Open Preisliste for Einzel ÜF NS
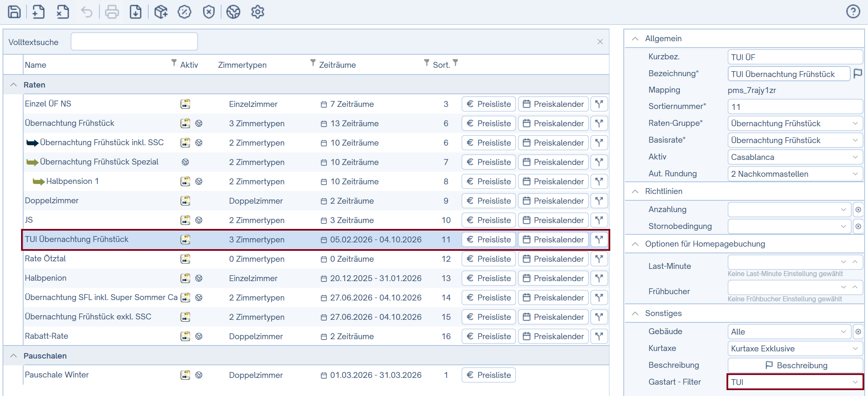This screenshot has height=396, width=868. [x=489, y=104]
